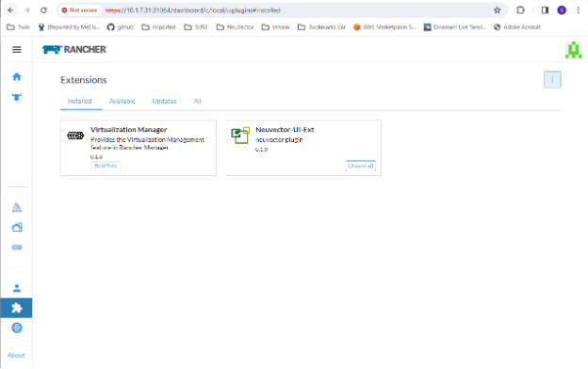Click the Rancher logo
The height and width of the screenshot is (369, 588).
point(74,50)
